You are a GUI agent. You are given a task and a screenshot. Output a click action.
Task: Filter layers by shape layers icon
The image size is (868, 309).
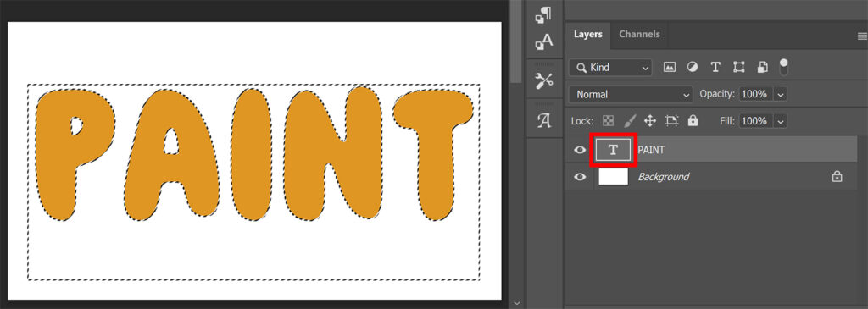point(738,68)
